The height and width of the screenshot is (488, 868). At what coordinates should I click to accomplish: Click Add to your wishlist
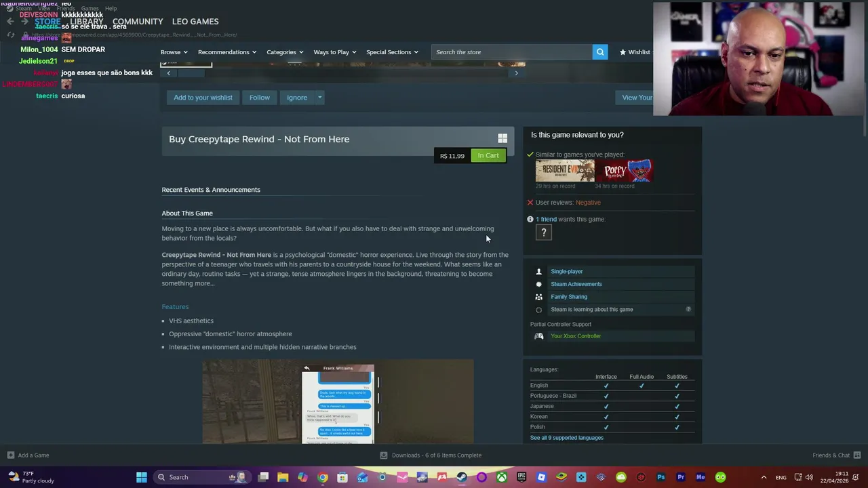203,98
